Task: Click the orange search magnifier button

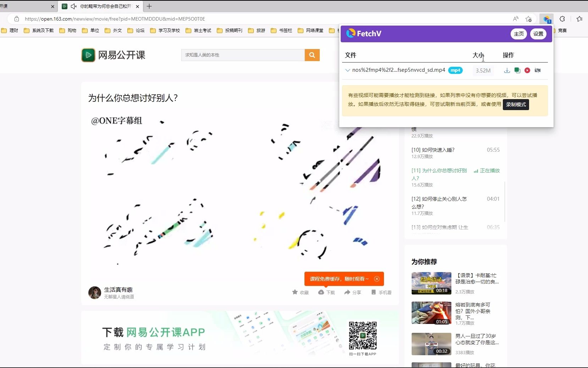Action: tap(312, 55)
